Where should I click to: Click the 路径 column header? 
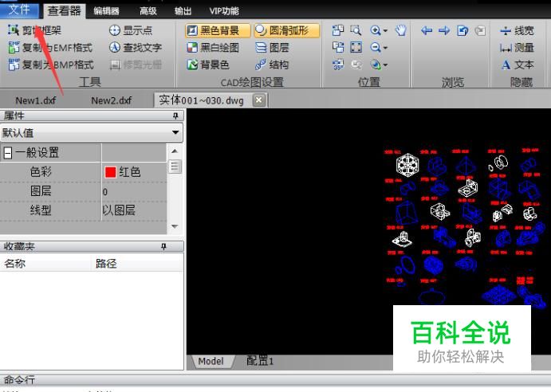coord(106,263)
